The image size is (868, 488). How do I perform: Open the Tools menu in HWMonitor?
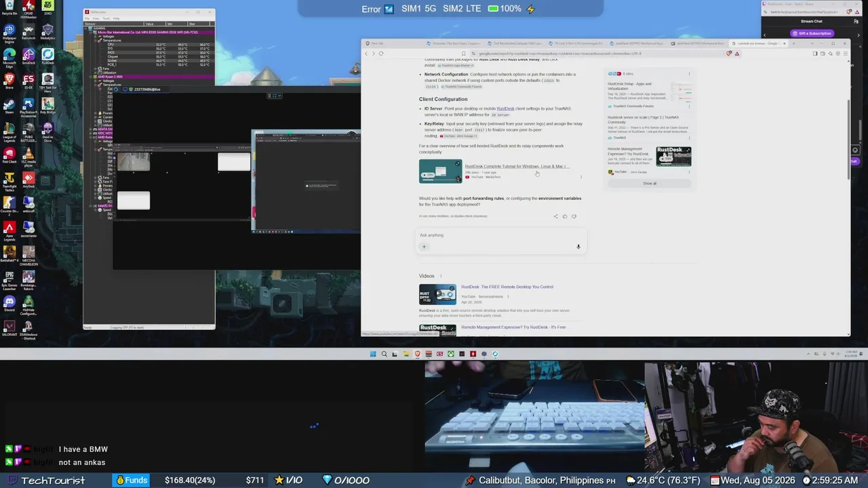coord(106,18)
